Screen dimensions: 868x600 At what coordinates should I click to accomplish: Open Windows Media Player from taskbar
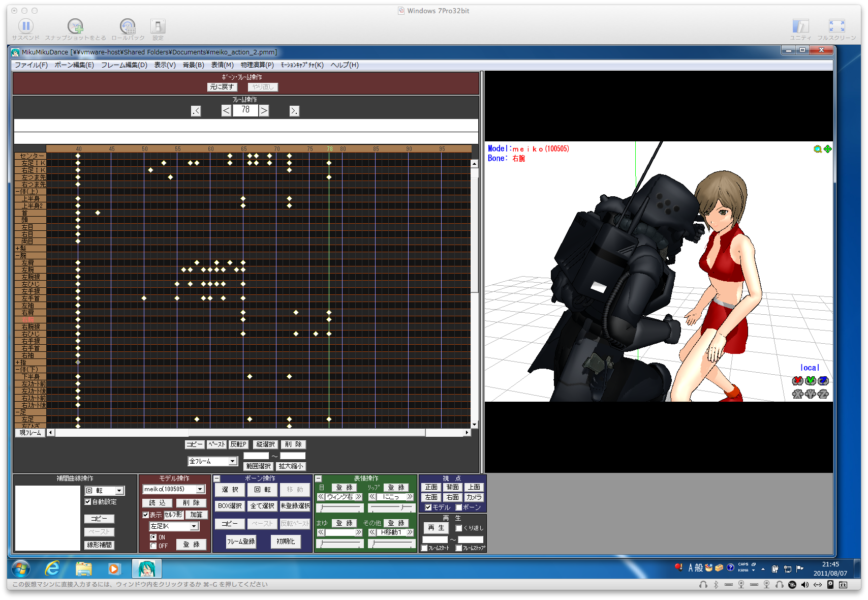point(114,568)
